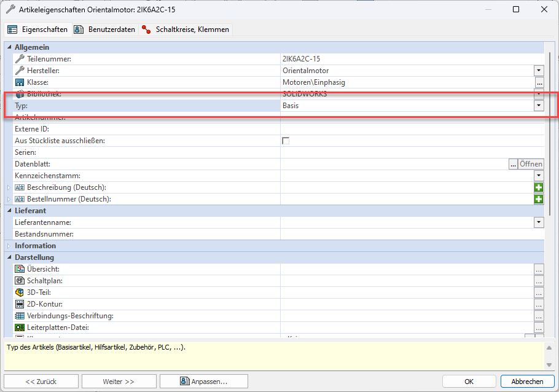This screenshot has width=559, height=392.
Task: Click the green plus icon for Bestellnummer (Deutsch)
Action: coord(539,199)
